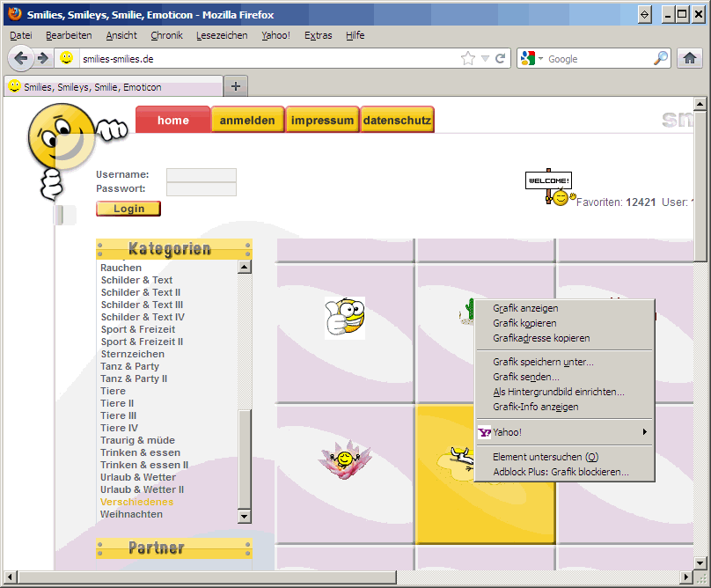The height and width of the screenshot is (588, 711).
Task: Click the forward navigation arrow
Action: [x=43, y=58]
